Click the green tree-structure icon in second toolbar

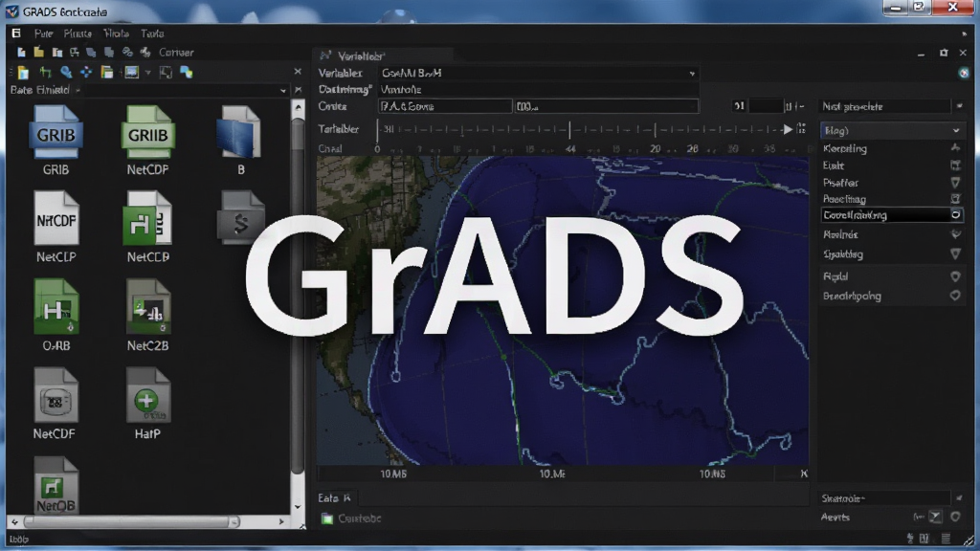pos(45,73)
